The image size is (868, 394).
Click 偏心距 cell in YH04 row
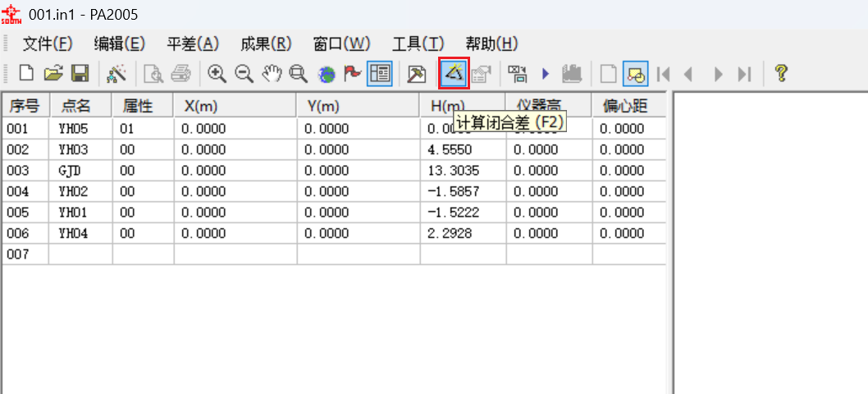pyautogui.click(x=629, y=234)
